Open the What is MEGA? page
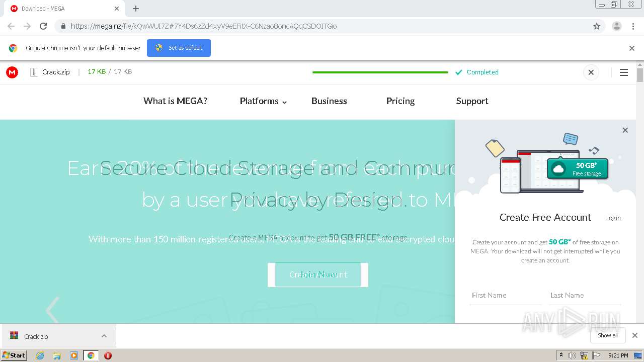The width and height of the screenshot is (644, 362). pyautogui.click(x=175, y=101)
